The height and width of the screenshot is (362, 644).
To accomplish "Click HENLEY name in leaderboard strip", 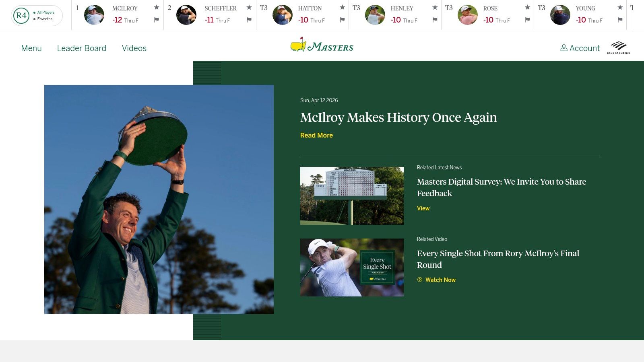I will point(402,8).
